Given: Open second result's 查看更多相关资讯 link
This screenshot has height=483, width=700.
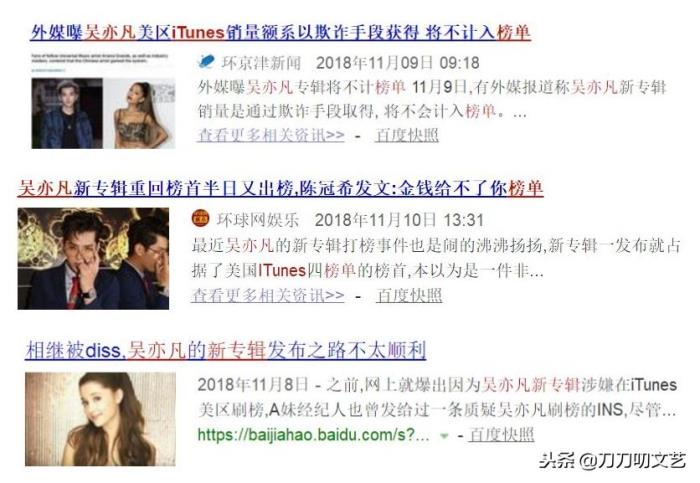Looking at the screenshot, I should [x=268, y=295].
